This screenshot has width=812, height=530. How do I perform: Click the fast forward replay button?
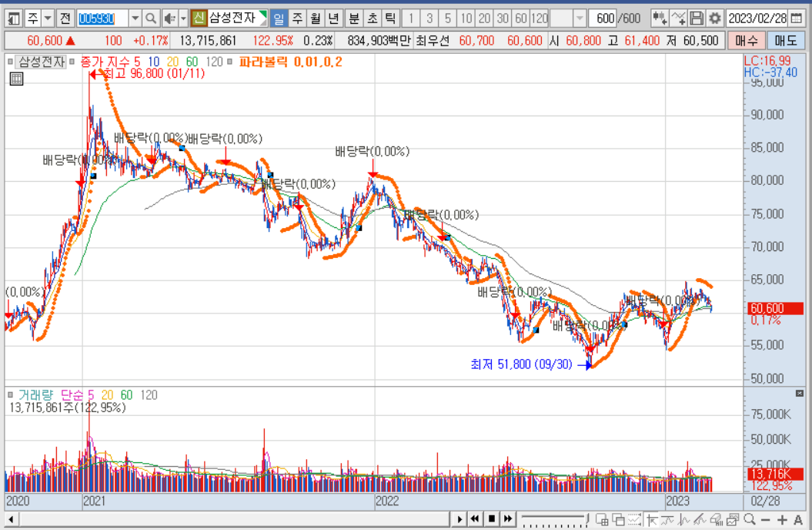click(x=507, y=519)
